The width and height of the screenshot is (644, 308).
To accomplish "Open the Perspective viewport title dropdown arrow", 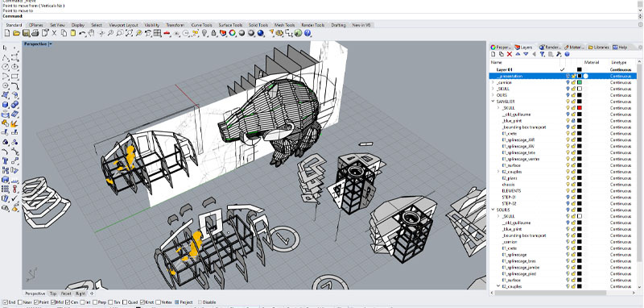I will coord(50,44).
